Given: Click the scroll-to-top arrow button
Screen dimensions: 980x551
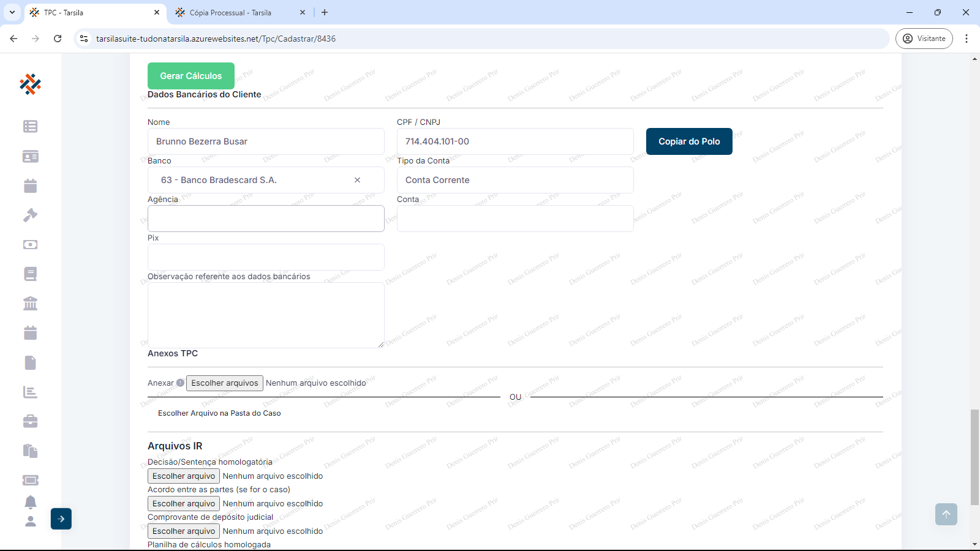Looking at the screenshot, I should [946, 514].
